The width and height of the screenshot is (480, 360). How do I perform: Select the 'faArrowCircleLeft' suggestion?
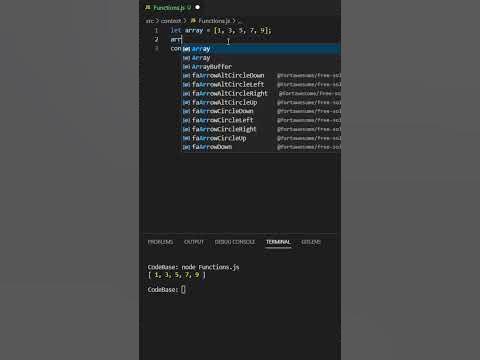261,120
